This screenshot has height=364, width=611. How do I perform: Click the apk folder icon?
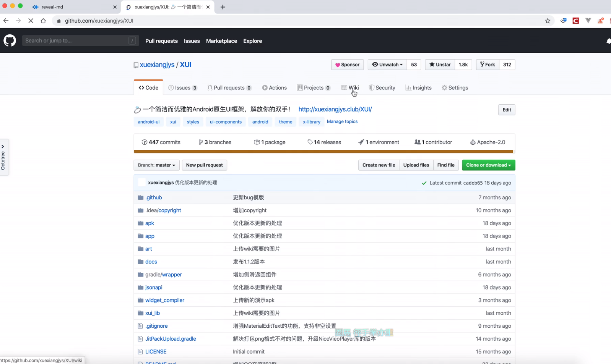[x=141, y=223]
